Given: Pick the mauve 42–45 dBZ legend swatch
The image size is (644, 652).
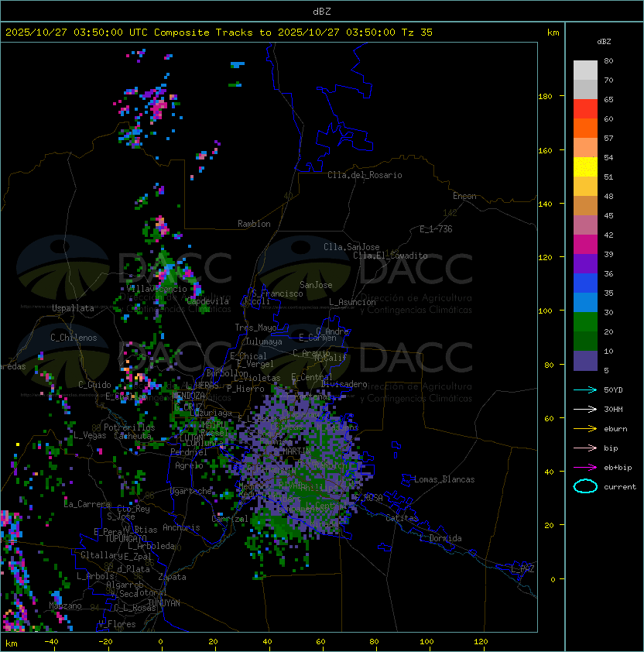Looking at the screenshot, I should click(585, 225).
